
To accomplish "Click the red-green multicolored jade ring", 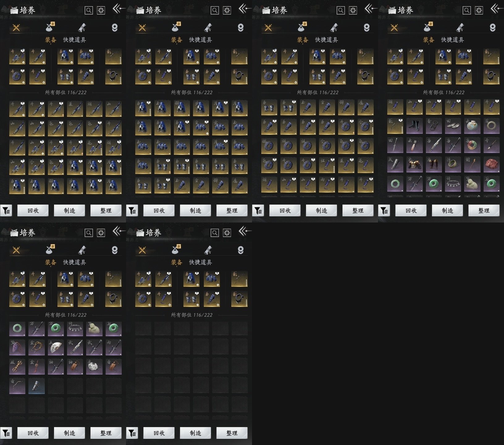I will tap(472, 145).
